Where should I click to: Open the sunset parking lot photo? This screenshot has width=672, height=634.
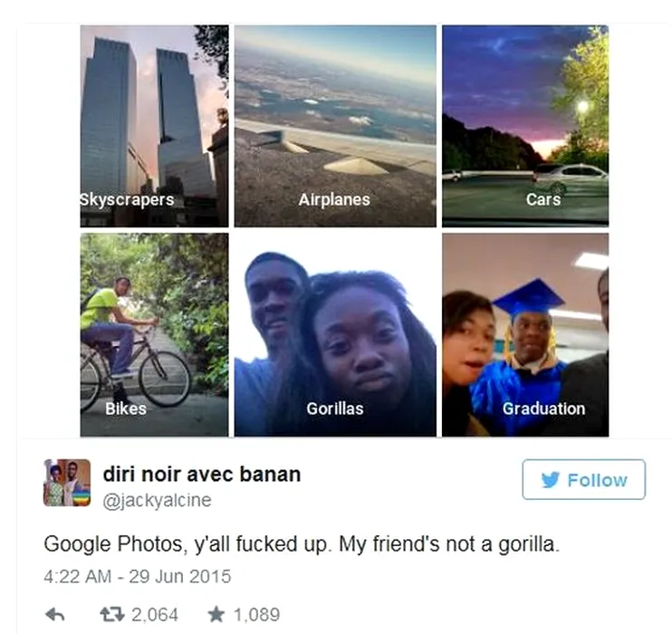pyautogui.click(x=525, y=126)
